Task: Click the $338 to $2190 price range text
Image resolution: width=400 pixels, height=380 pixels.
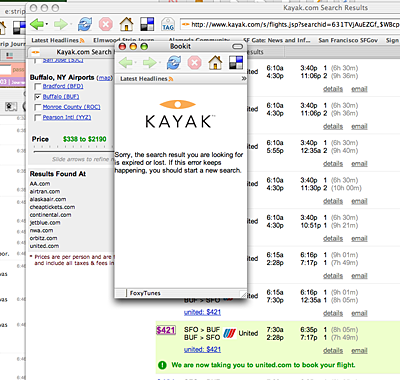Action: click(85, 139)
